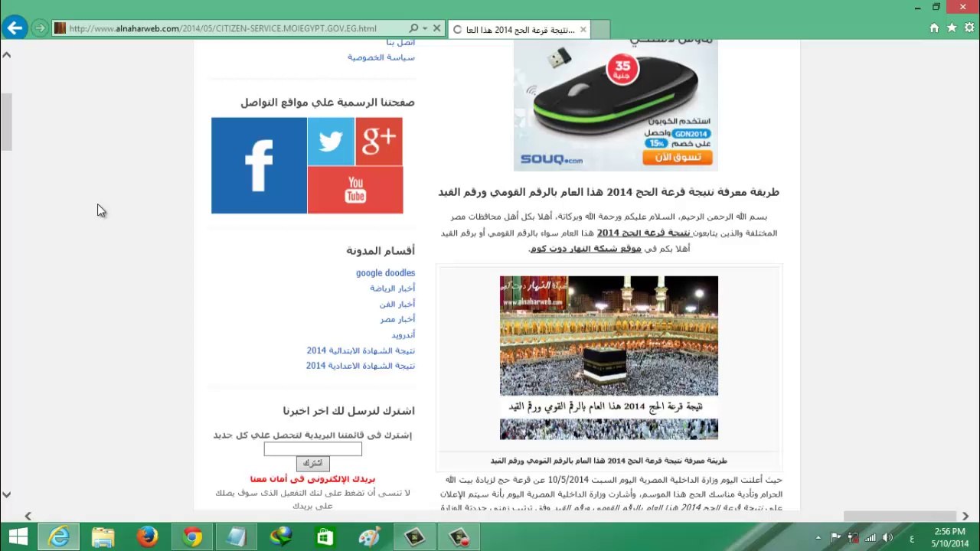
Task: Show hidden system tray icons arrow
Action: point(818,537)
